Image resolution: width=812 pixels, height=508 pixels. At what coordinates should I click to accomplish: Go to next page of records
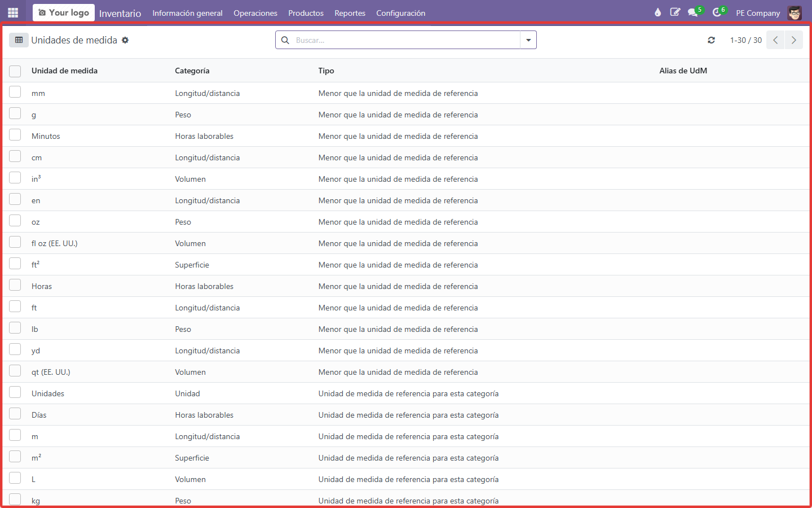tap(793, 40)
